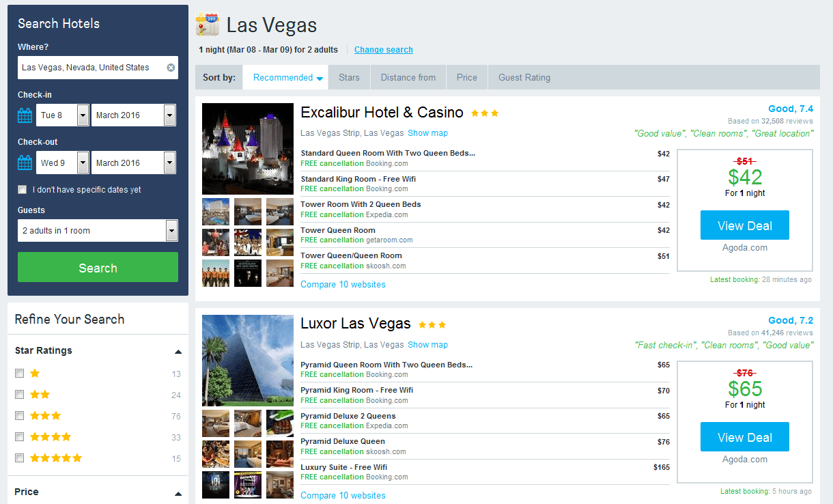833x504 pixels.
Task: Collapse the Price filter section
Action: pyautogui.click(x=178, y=493)
